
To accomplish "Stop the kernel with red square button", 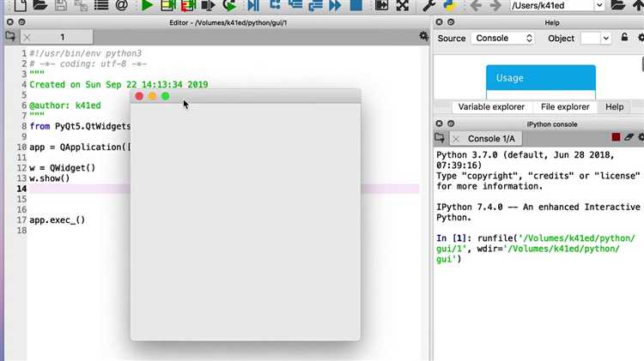I will pyautogui.click(x=616, y=138).
